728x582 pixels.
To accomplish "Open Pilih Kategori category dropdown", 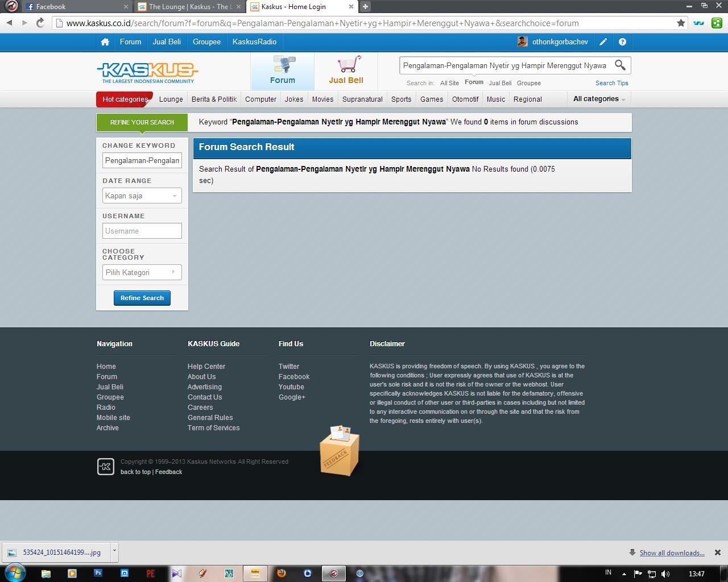I will 142,272.
